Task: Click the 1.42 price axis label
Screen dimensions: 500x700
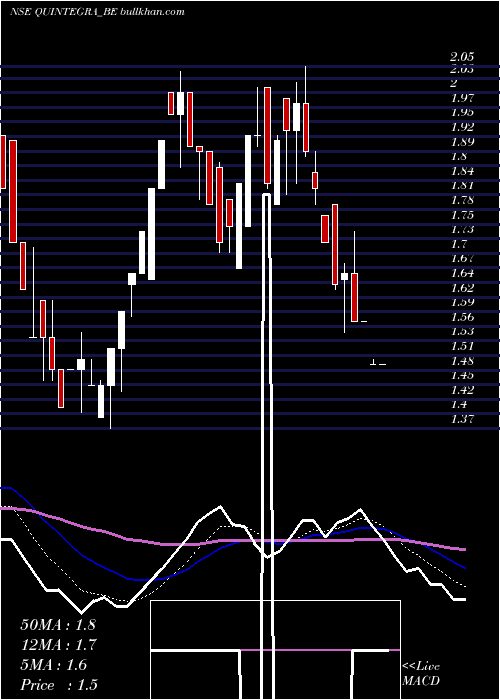Action: pos(462,390)
